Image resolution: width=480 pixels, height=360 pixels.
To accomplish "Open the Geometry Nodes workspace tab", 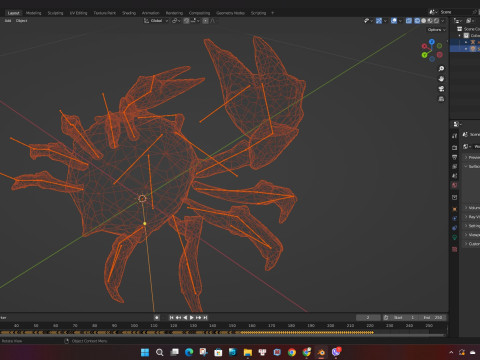I will point(230,13).
